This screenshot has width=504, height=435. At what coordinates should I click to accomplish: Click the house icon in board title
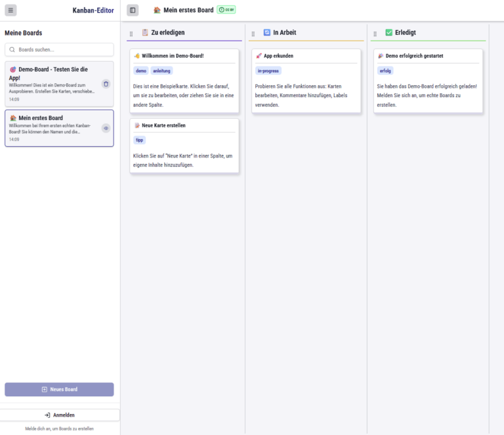click(x=157, y=10)
